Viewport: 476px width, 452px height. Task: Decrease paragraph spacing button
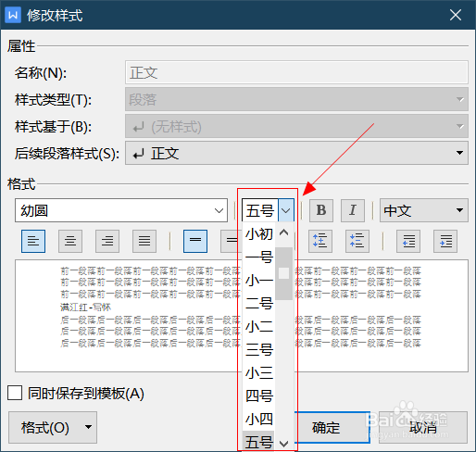pos(357,241)
